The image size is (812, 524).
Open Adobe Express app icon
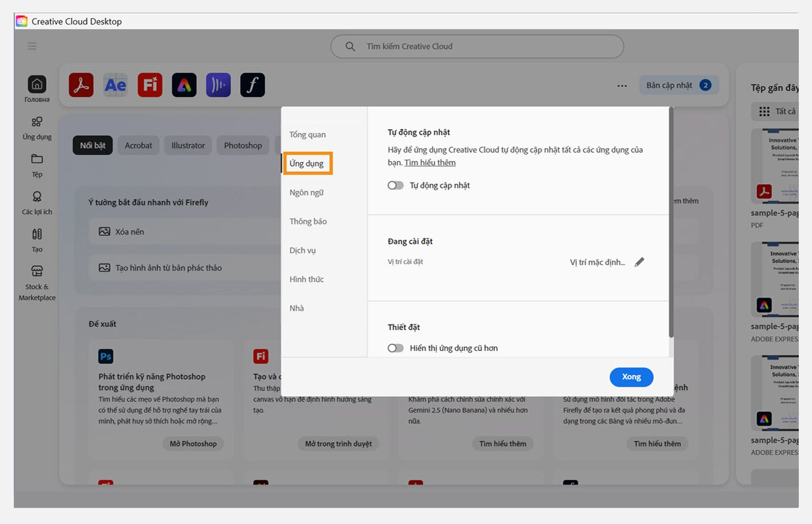click(184, 85)
